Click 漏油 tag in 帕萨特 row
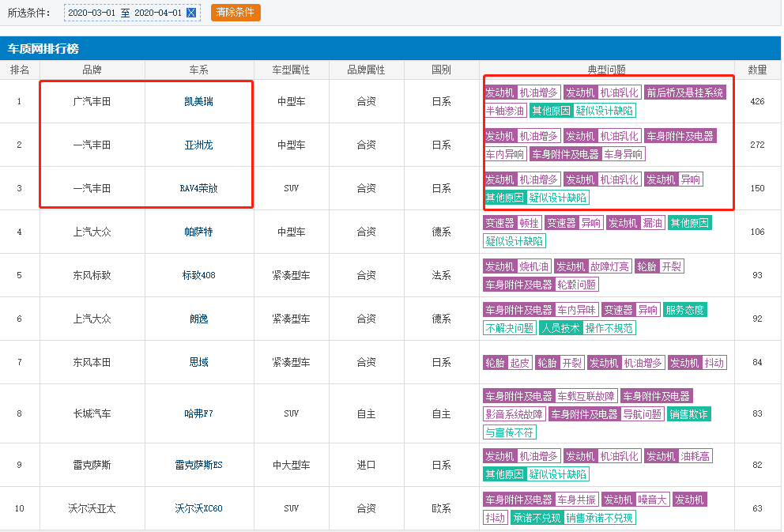 coord(653,223)
